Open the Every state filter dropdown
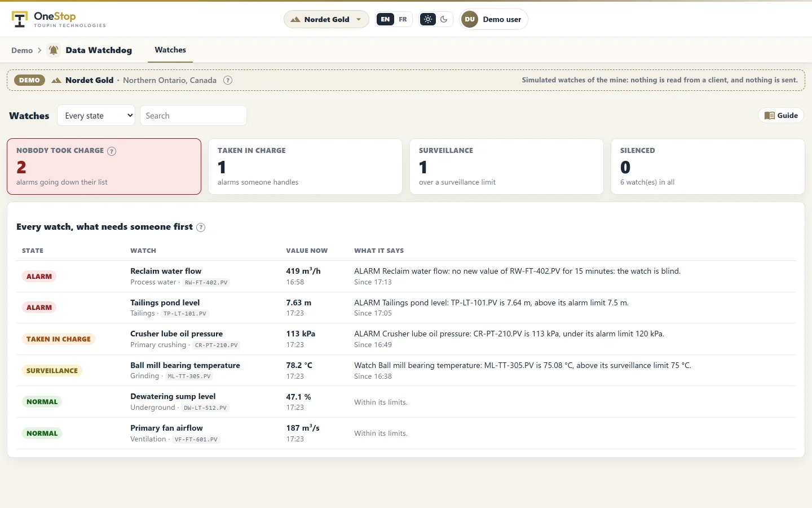812x508 pixels. tap(96, 116)
